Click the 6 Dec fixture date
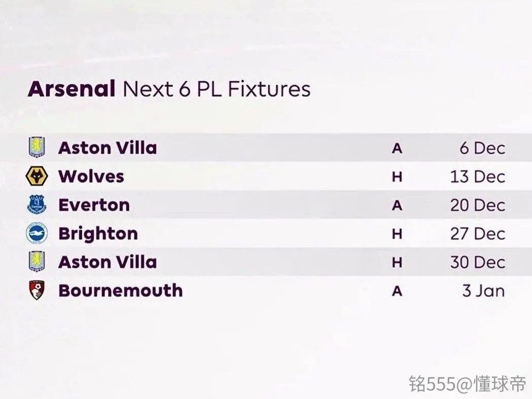The image size is (532, 399). (482, 148)
